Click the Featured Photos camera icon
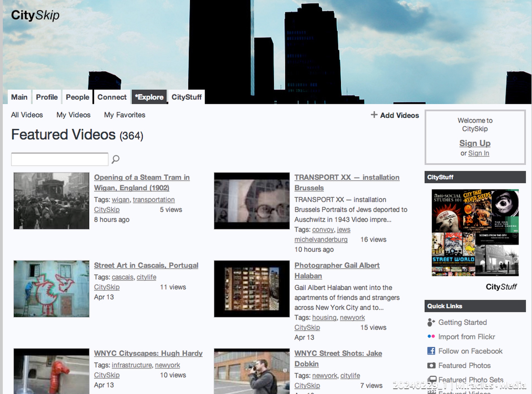This screenshot has height=394, width=532. point(431,365)
